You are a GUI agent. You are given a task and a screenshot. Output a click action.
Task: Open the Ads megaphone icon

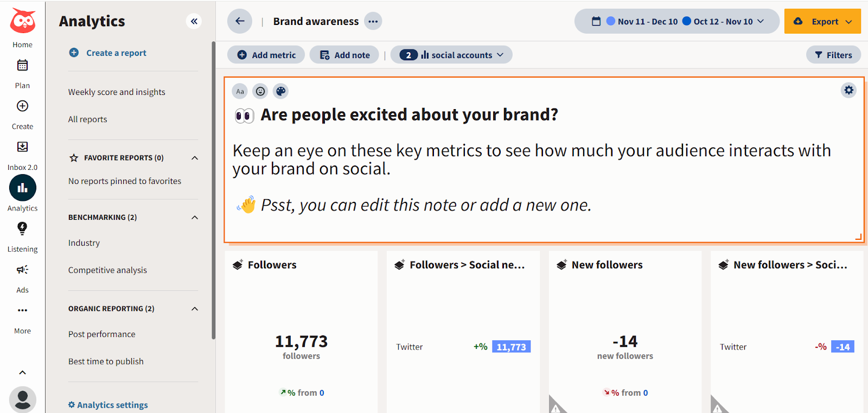tap(22, 270)
